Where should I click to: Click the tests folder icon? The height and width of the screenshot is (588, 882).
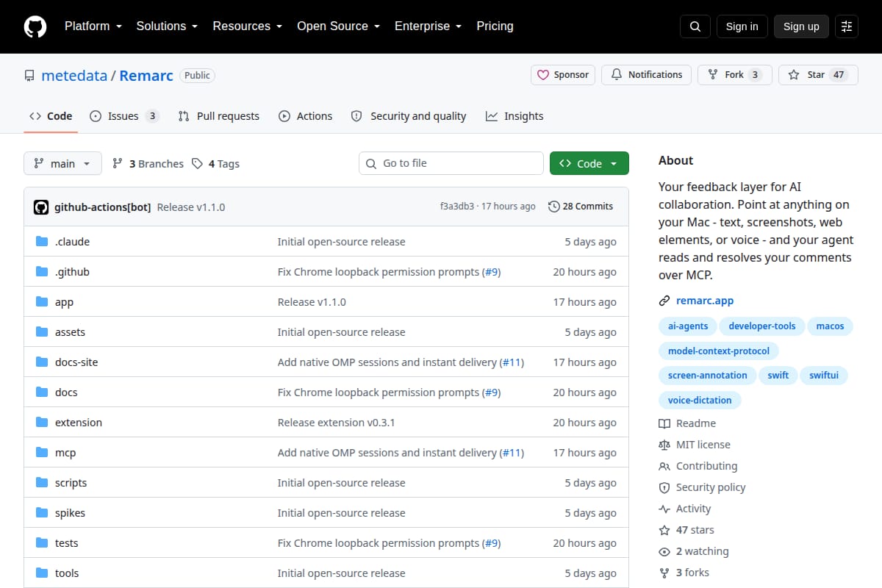click(x=42, y=543)
